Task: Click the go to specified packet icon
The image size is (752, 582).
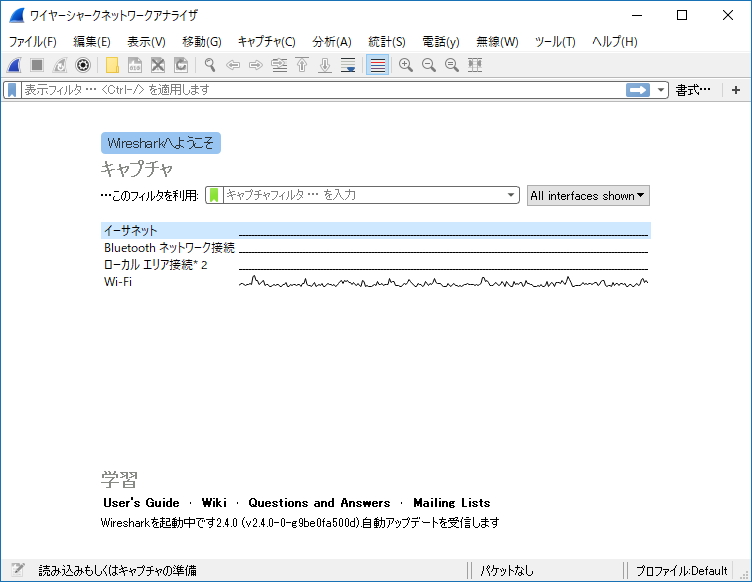Action: pyautogui.click(x=279, y=65)
